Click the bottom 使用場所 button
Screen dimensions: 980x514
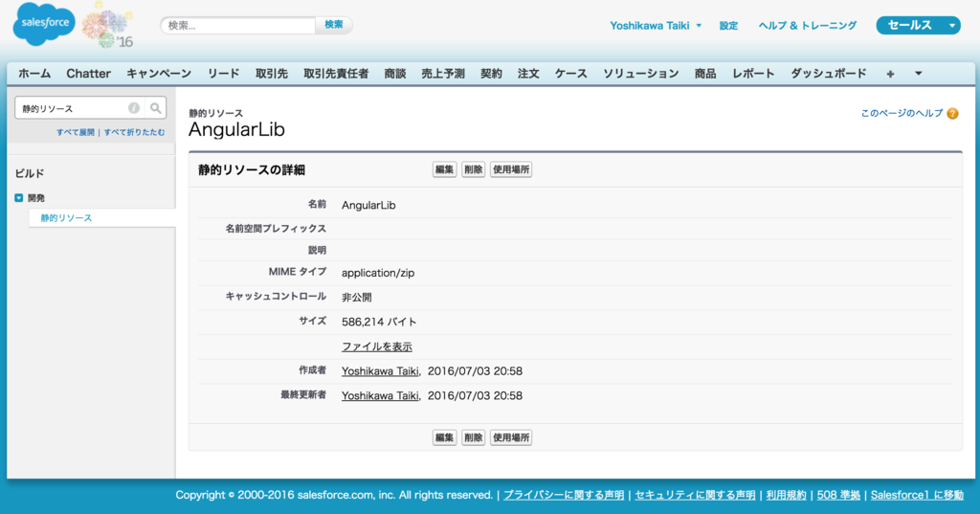coord(511,437)
